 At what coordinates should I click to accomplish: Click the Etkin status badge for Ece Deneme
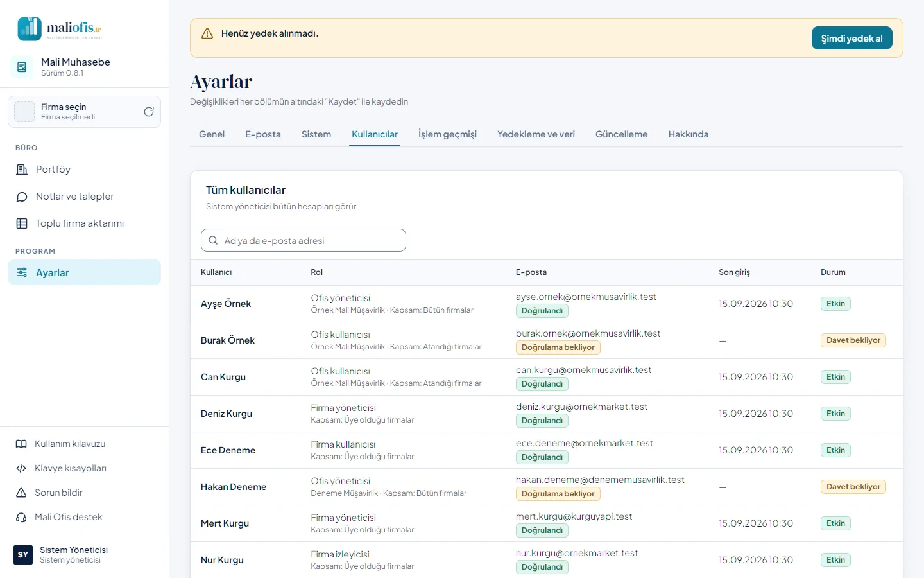pyautogui.click(x=835, y=450)
